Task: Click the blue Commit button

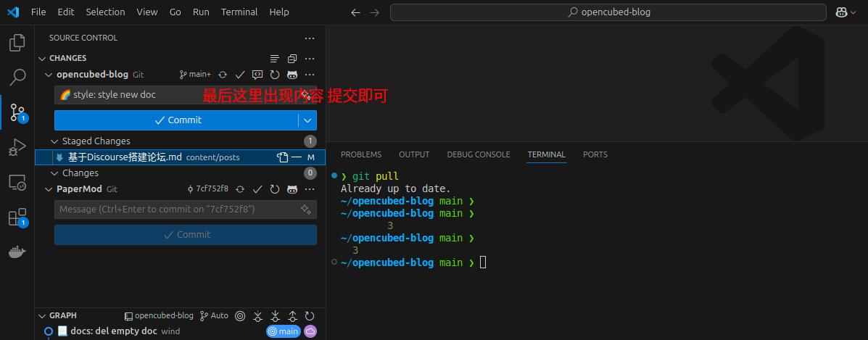Action: [177, 120]
